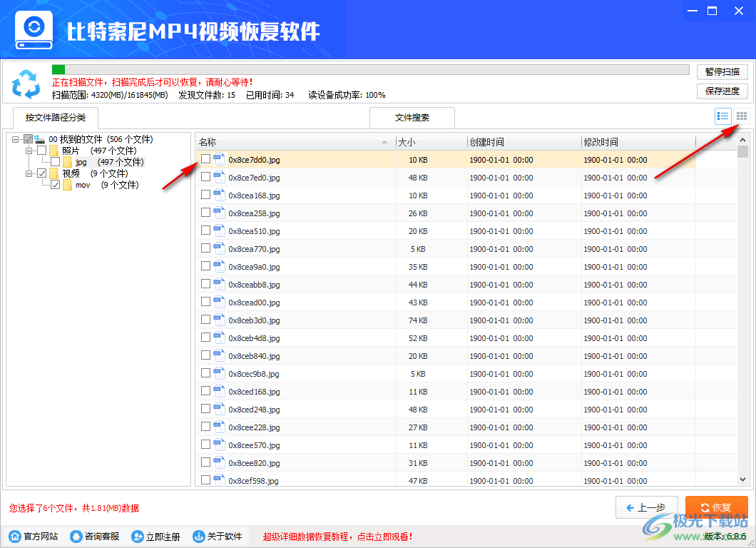Click file icon of 0x8cec9b8.jpg
The image size is (756, 548).
(x=220, y=373)
